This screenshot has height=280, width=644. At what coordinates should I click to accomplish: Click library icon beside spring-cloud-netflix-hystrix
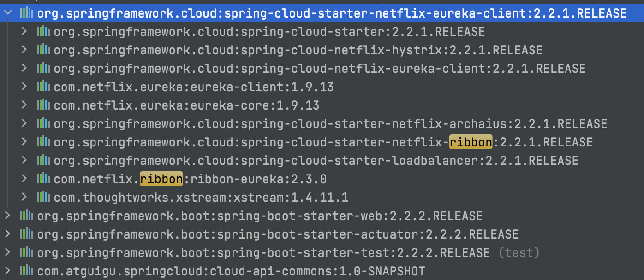pos(43,49)
